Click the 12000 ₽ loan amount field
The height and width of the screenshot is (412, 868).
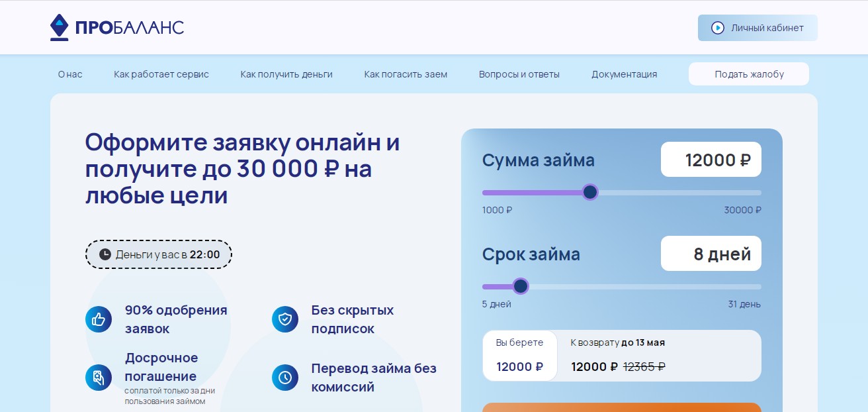point(711,160)
